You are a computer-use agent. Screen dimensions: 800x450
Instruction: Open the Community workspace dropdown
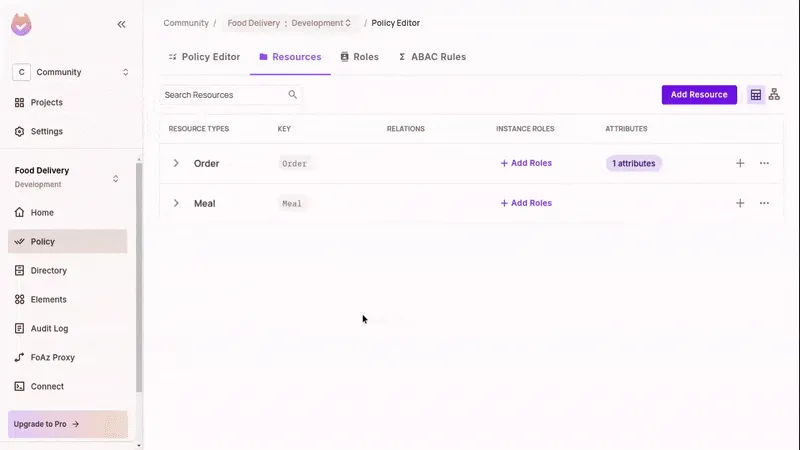(70, 72)
